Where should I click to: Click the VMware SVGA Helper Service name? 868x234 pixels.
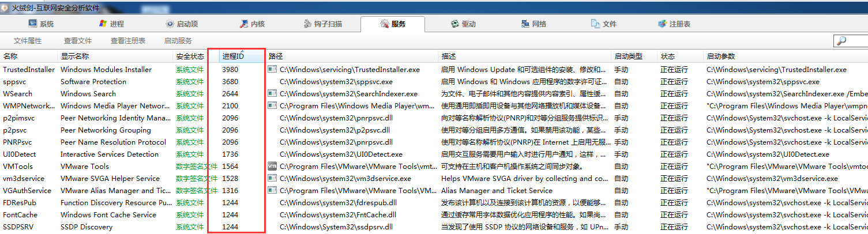pos(110,178)
